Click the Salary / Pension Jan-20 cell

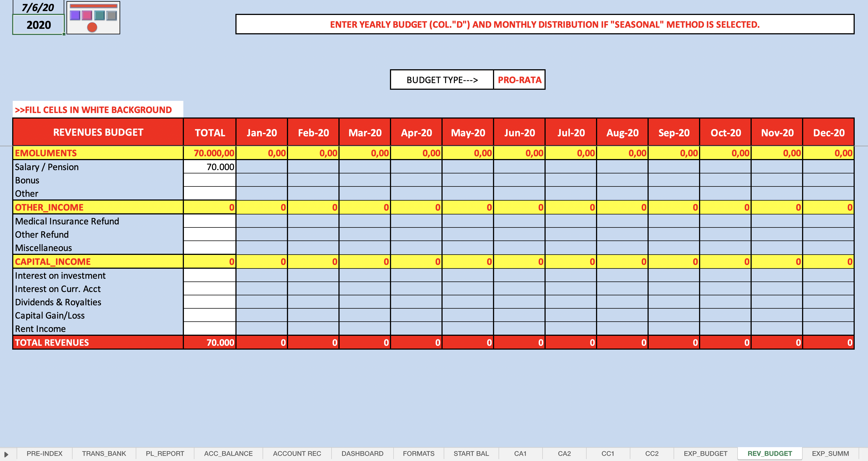[262, 167]
